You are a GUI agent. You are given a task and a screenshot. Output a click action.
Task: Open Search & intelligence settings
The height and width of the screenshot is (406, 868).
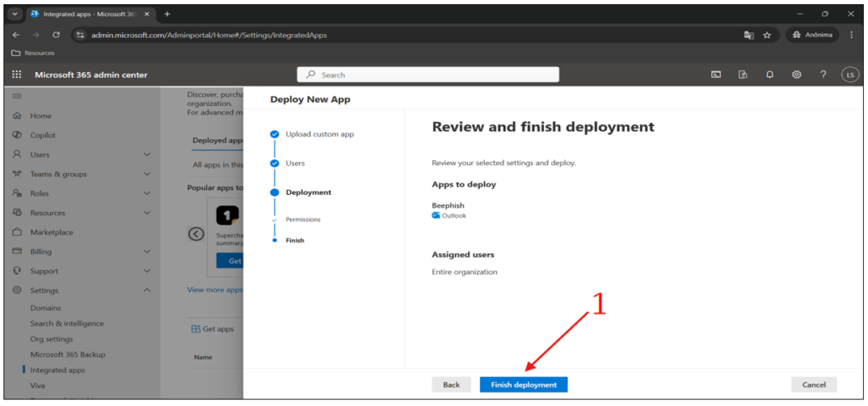[67, 324]
